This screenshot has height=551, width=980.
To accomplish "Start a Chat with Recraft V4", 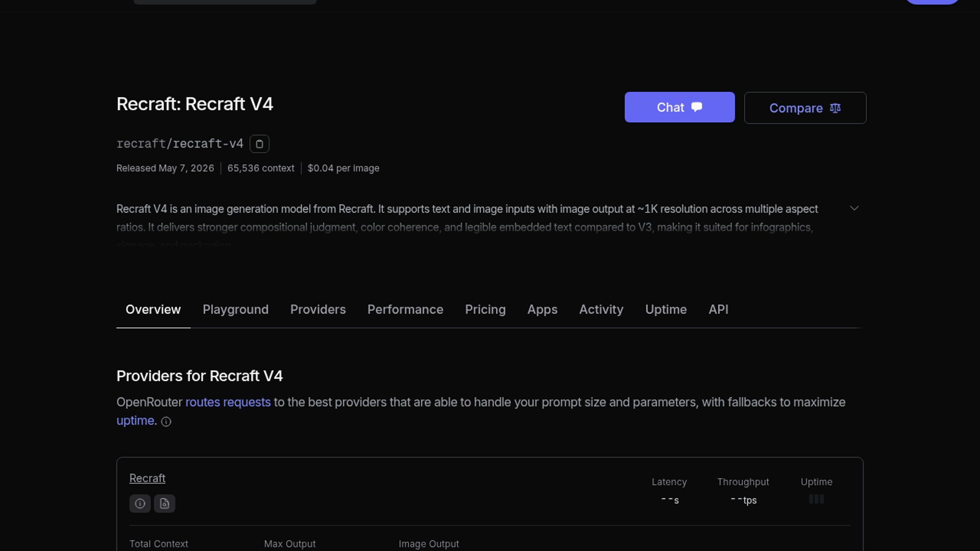I will click(679, 107).
